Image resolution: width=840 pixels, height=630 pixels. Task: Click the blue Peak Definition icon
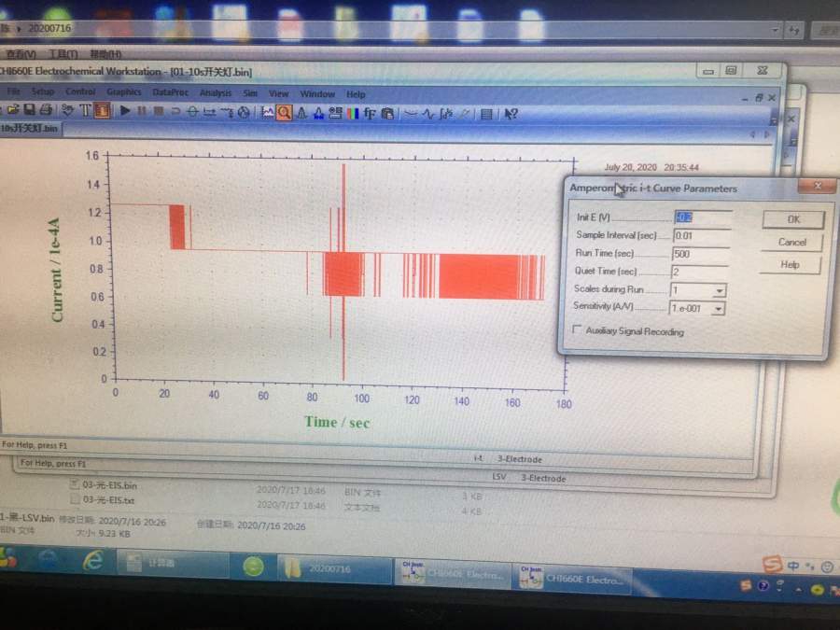(319, 113)
